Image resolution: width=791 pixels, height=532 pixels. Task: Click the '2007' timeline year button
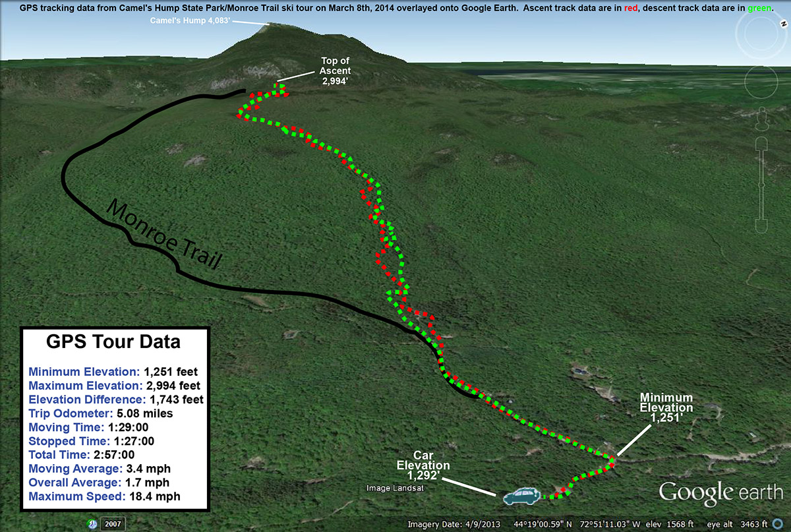click(x=112, y=523)
